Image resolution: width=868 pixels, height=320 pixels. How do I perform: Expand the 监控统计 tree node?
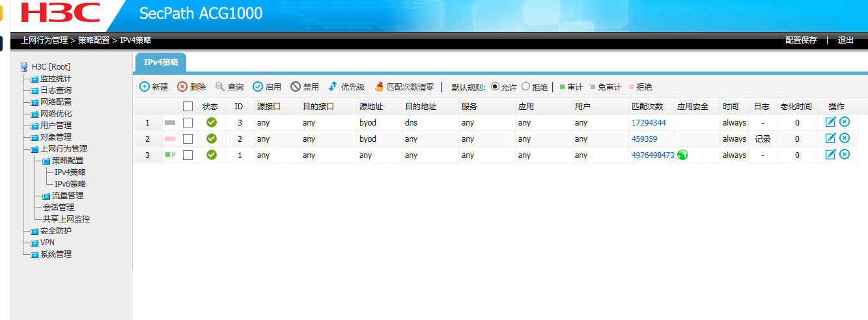point(35,79)
